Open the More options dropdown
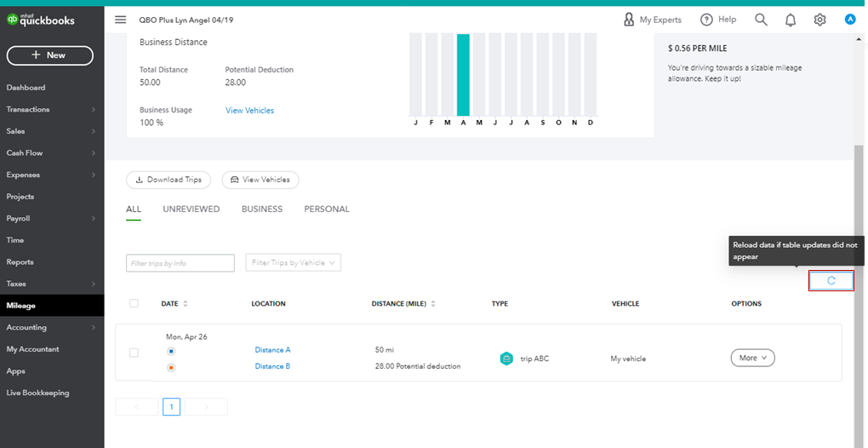 pos(753,358)
